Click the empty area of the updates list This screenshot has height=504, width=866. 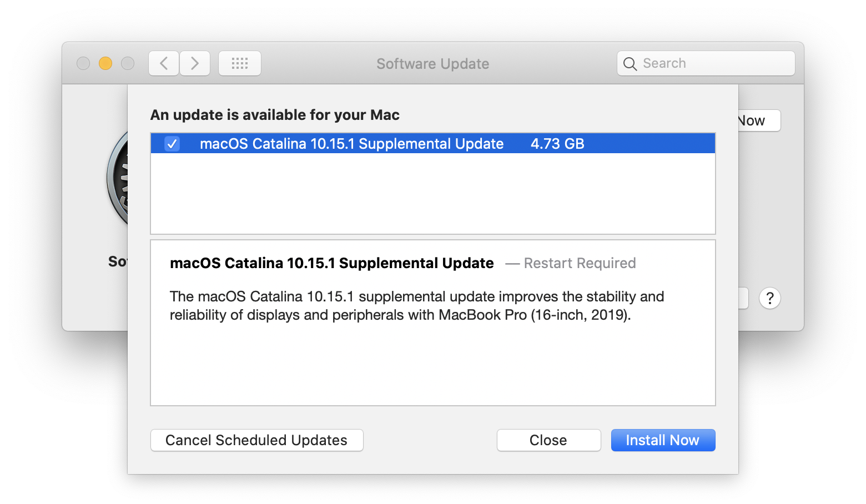coord(433,193)
